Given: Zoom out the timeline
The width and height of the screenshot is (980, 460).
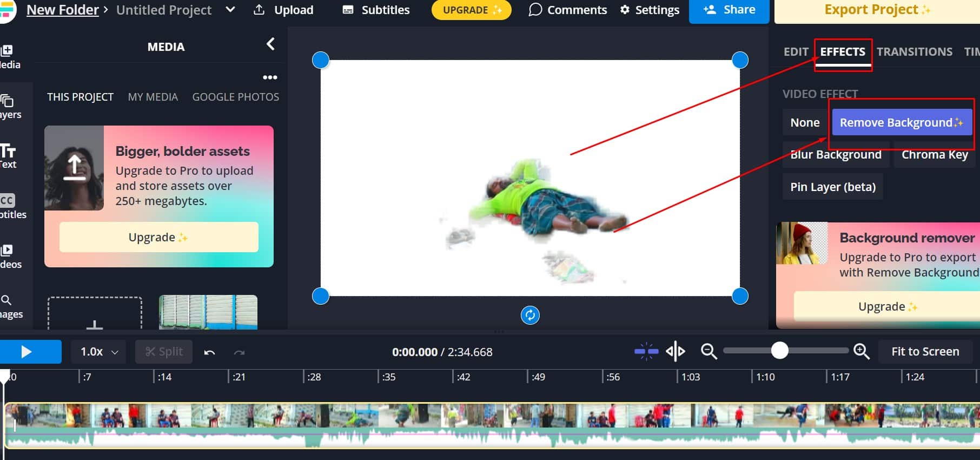Looking at the screenshot, I should tap(708, 352).
